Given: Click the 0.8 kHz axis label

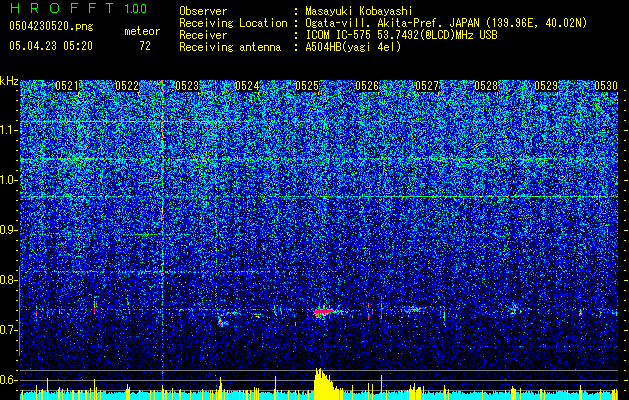Looking at the screenshot, I should click(9, 280).
